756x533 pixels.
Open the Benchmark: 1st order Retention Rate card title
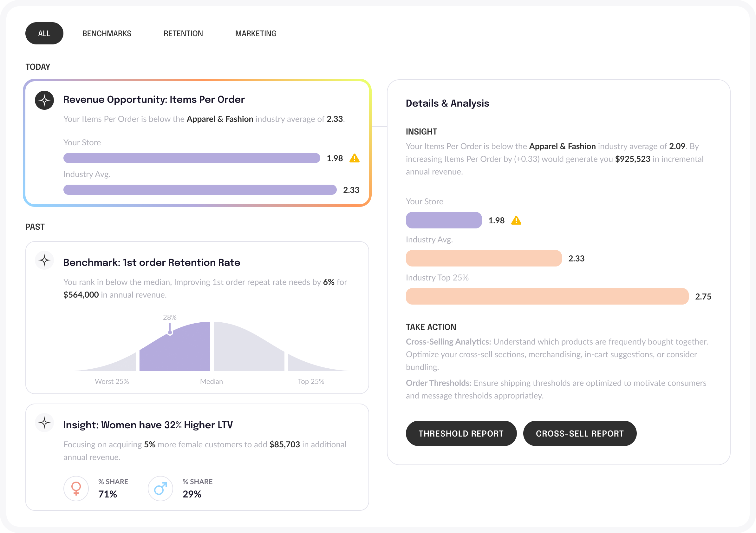click(152, 263)
